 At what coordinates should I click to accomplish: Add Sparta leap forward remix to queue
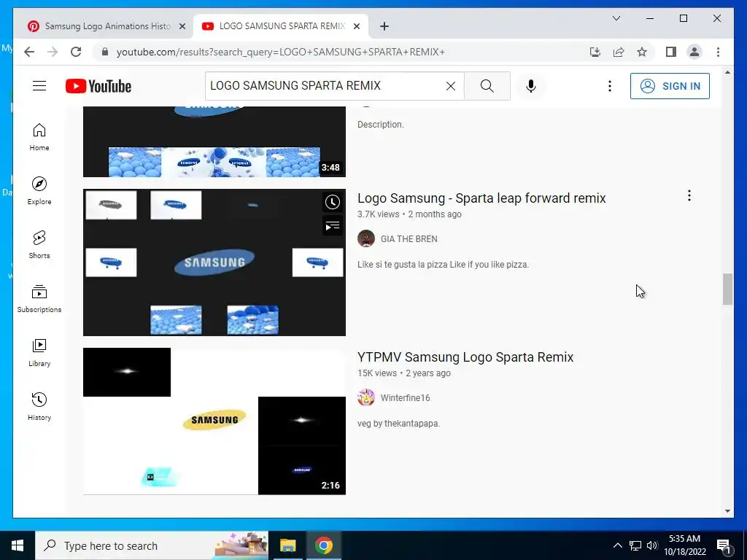(x=333, y=226)
